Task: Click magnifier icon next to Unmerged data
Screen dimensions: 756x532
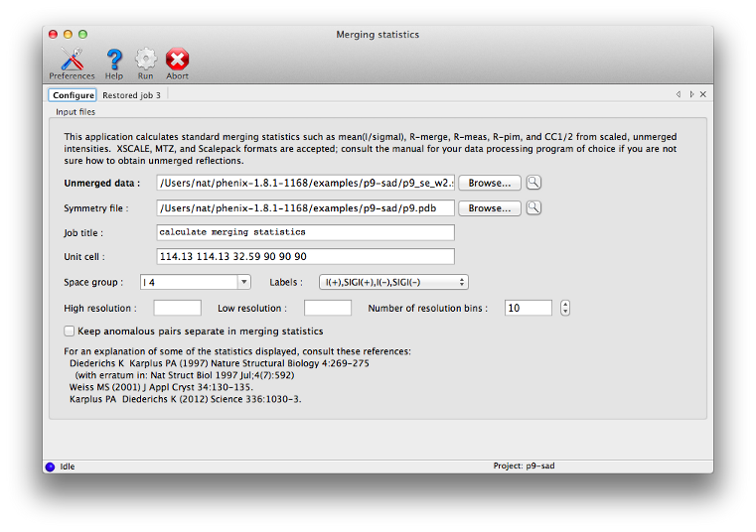Action: (x=533, y=183)
